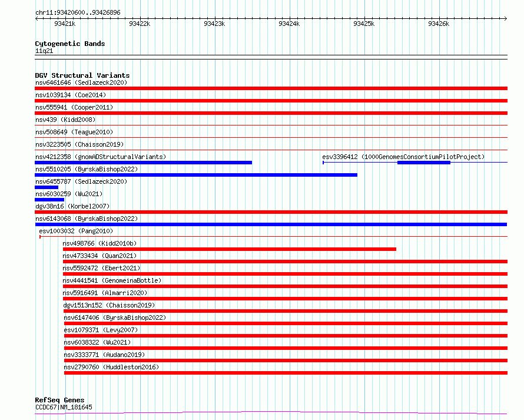
Task: Click the 93422k ruler position
Action: pyautogui.click(x=140, y=24)
